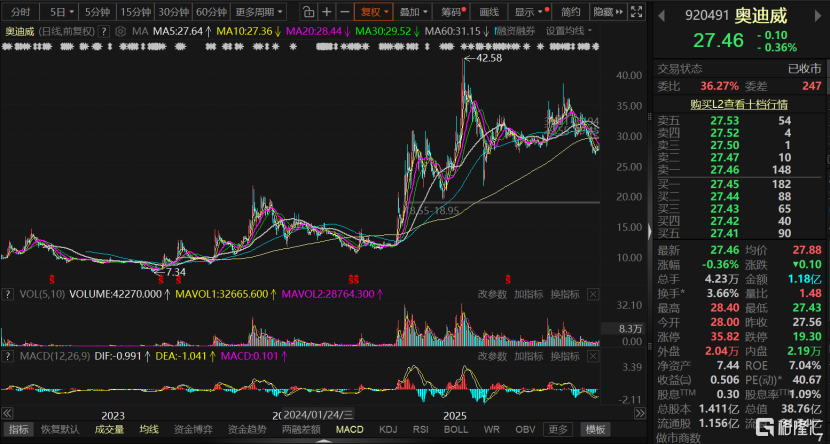Click the 7.34 low price label
The height and width of the screenshot is (444, 830).
click(176, 272)
